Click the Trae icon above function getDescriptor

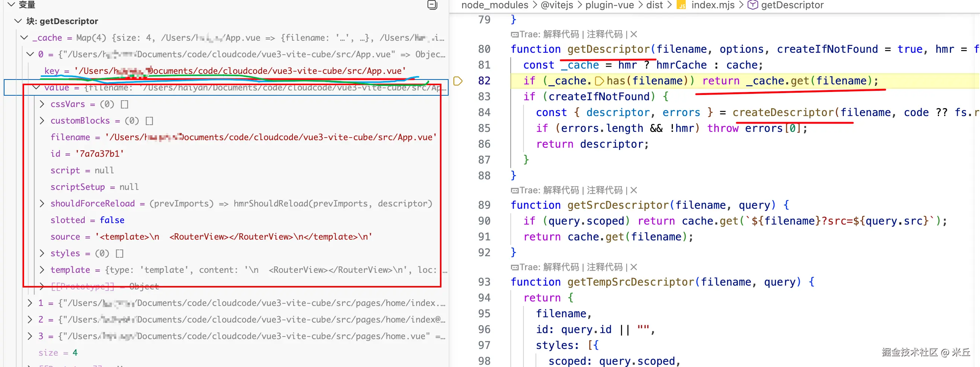pos(514,35)
